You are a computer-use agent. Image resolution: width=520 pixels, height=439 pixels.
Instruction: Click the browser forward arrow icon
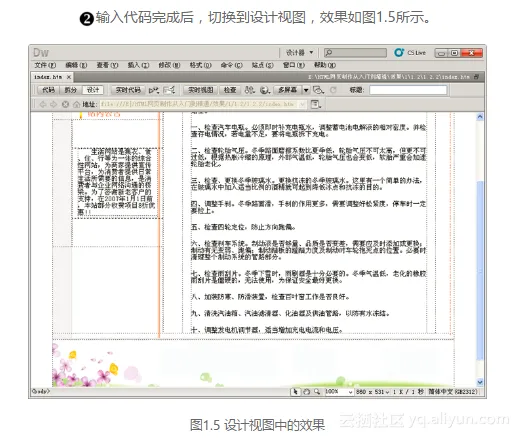point(54,104)
